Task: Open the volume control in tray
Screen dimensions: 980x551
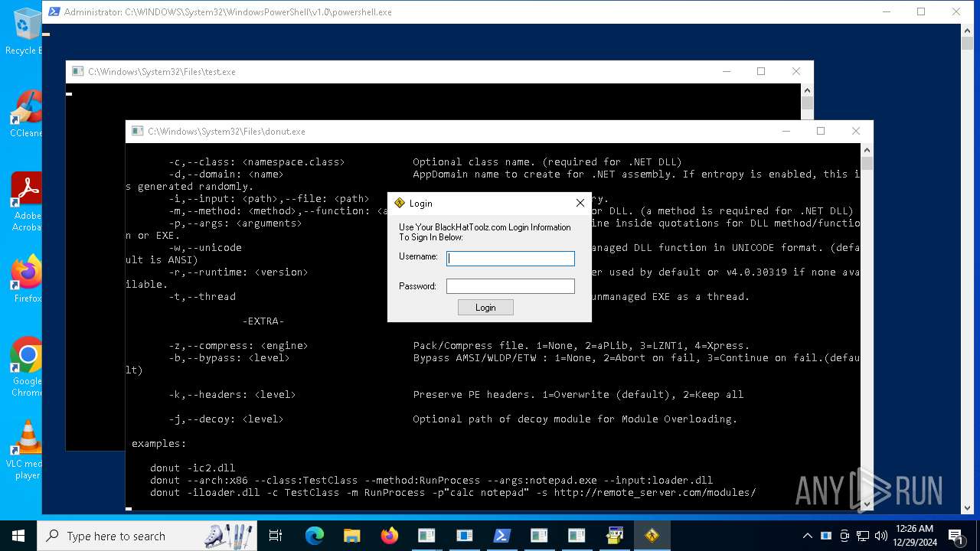Action: tap(881, 536)
